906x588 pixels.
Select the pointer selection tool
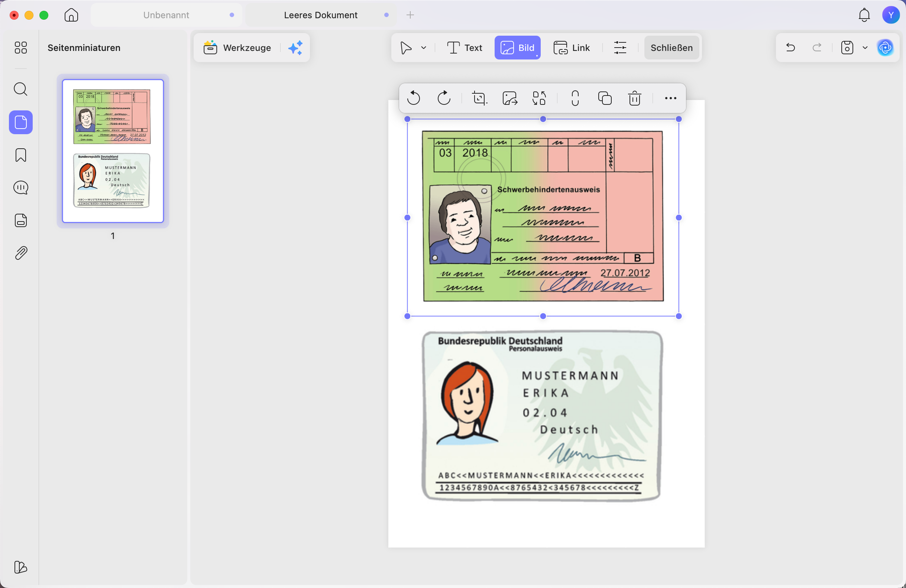pos(406,48)
